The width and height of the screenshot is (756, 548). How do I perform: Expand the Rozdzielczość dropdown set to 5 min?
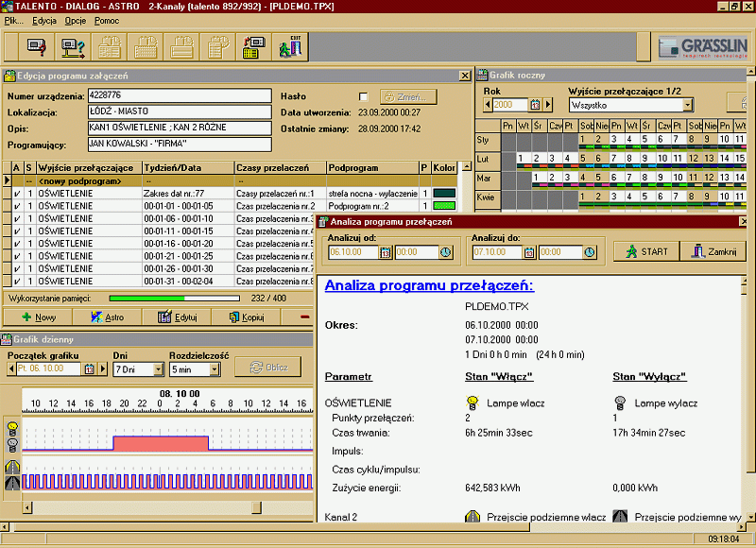click(x=214, y=369)
